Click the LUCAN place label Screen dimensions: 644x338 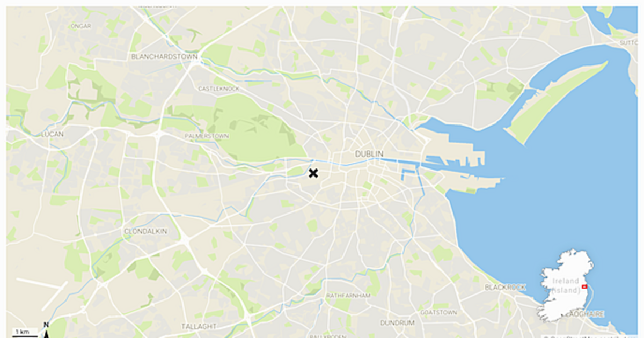[x=53, y=134]
